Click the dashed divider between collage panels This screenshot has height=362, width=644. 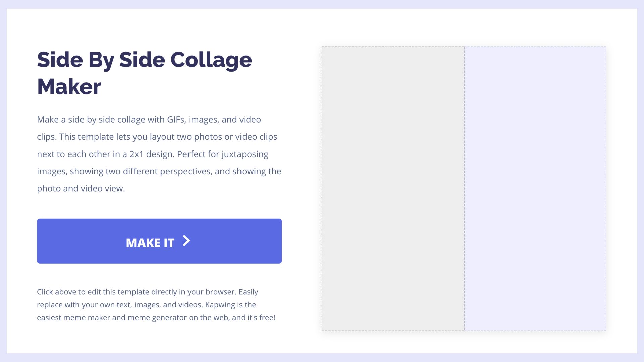point(464,188)
